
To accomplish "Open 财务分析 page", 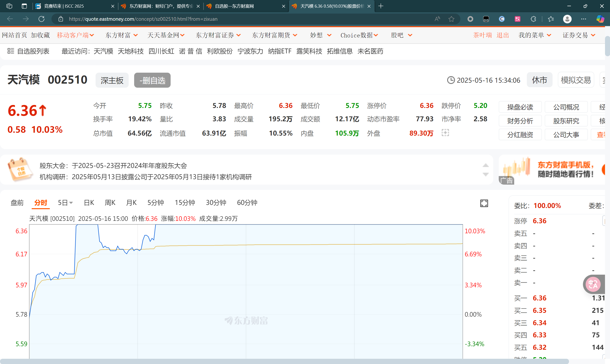I will click(520, 121).
